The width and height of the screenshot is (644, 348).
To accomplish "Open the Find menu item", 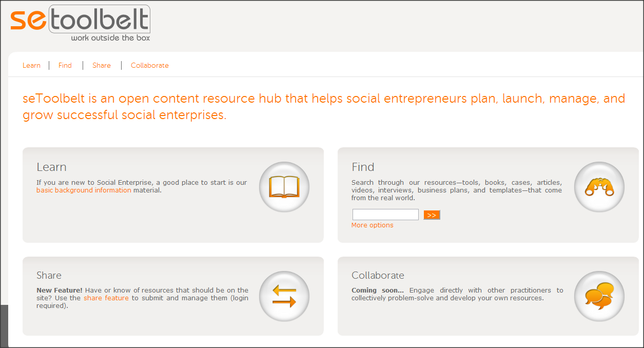I will (x=65, y=65).
